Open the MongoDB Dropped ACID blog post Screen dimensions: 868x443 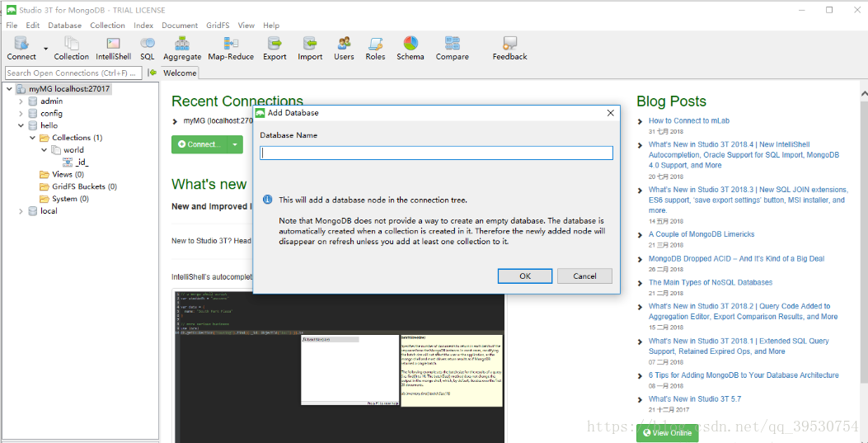[736, 258]
